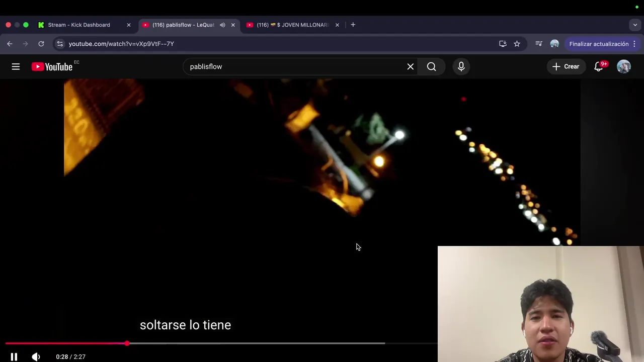Open Chrome three-dot menu
This screenshot has height=362, width=644.
634,44
